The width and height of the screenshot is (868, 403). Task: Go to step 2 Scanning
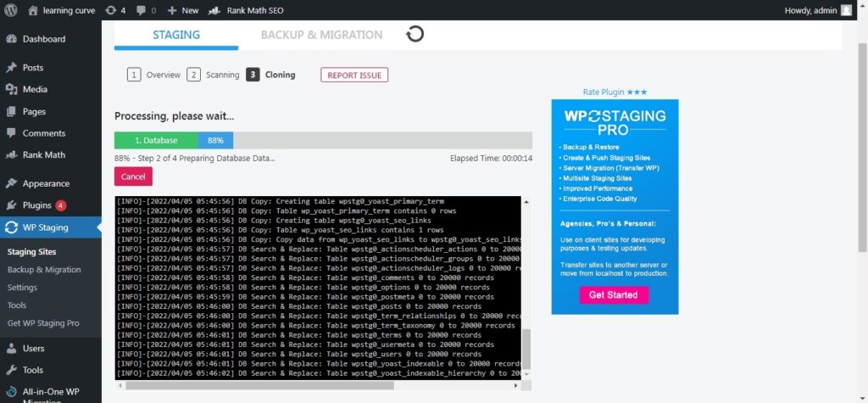click(x=213, y=75)
